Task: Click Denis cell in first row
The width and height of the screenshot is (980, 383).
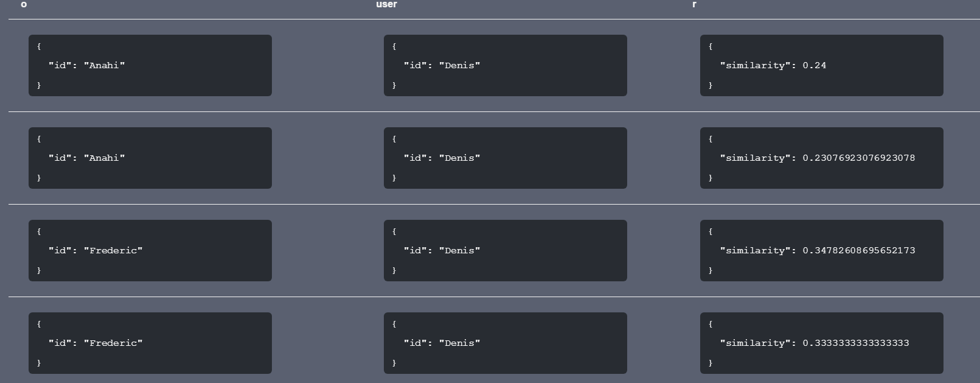Action: (506, 65)
